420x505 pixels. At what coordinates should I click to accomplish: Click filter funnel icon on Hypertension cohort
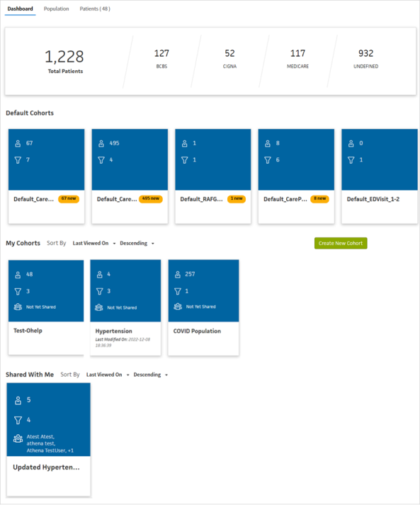click(100, 291)
